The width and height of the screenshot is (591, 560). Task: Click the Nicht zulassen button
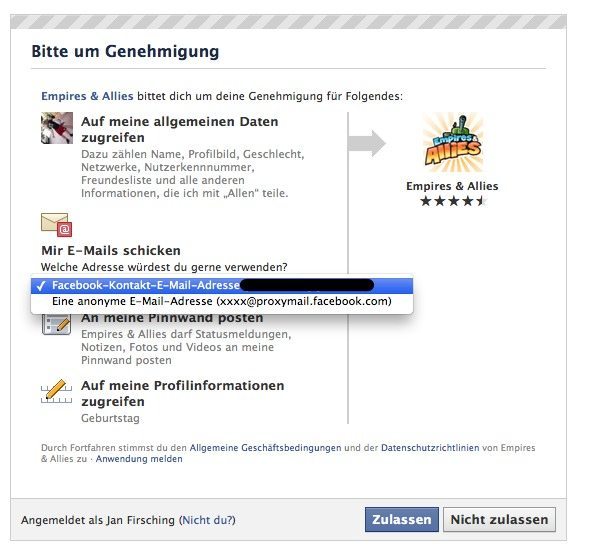click(499, 520)
